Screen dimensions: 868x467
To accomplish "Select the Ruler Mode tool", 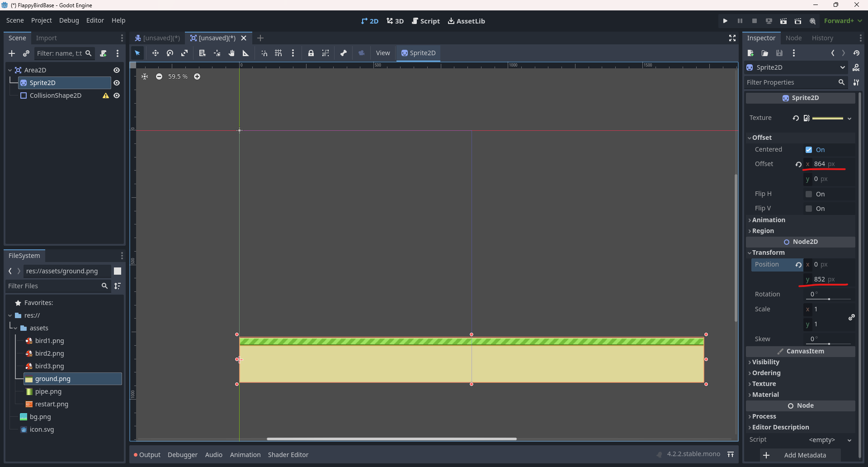I will pyautogui.click(x=246, y=53).
